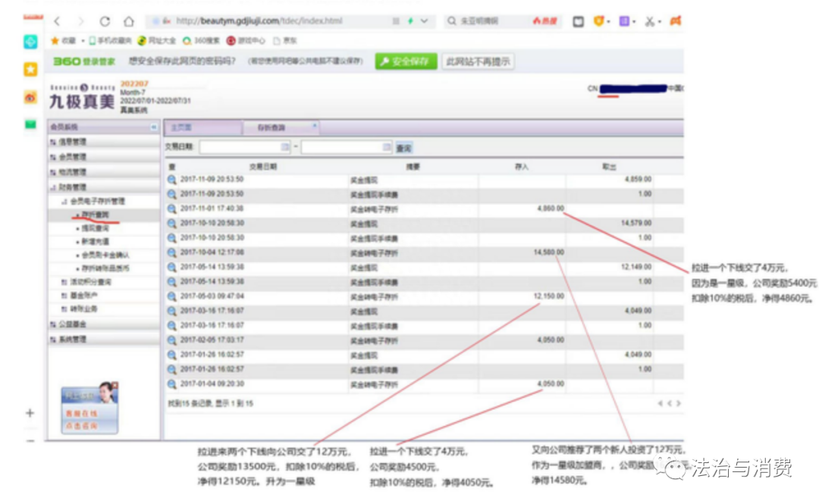Click the grid icon in the address bar
Image resolution: width=819 pixels, height=504 pixels.
[x=396, y=21]
